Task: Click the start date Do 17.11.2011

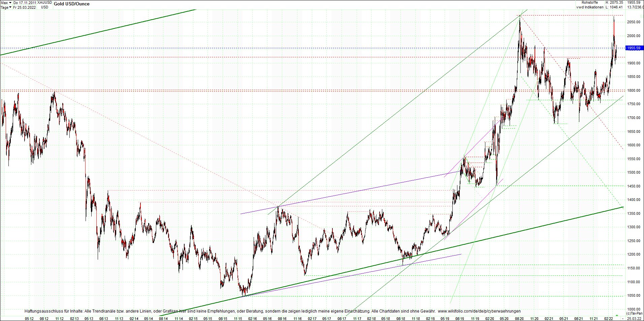Action: click(x=25, y=3)
